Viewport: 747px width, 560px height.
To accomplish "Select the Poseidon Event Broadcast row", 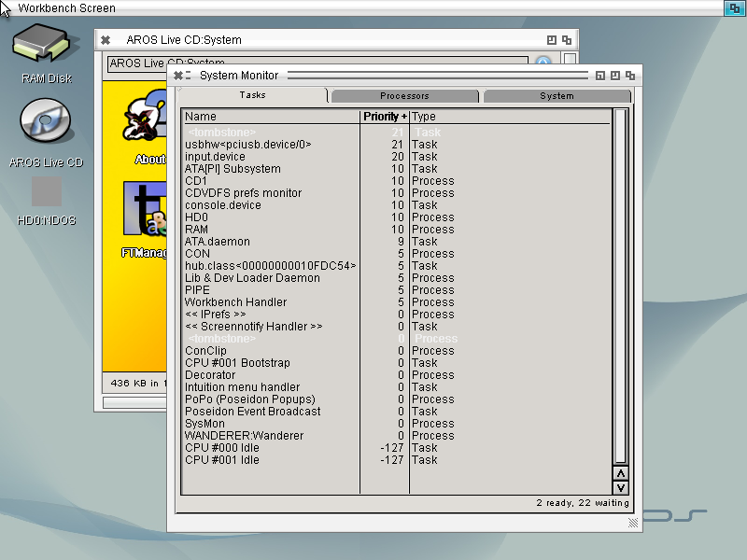I will [x=397, y=412].
